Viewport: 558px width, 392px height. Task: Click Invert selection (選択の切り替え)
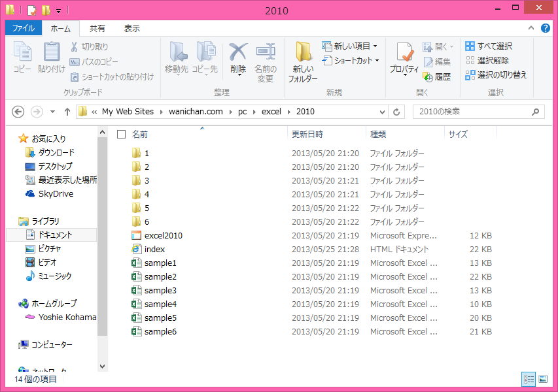[x=496, y=75]
